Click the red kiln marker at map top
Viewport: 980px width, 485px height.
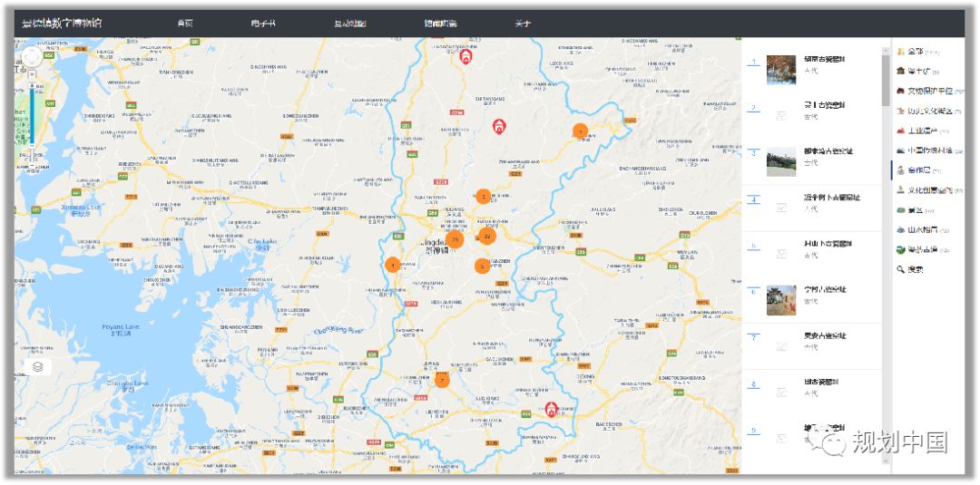[465, 56]
